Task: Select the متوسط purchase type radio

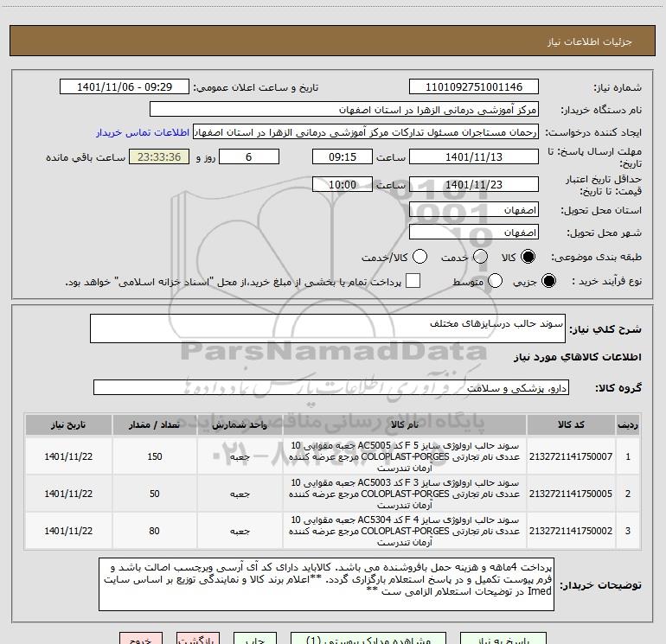Action: click(x=495, y=281)
